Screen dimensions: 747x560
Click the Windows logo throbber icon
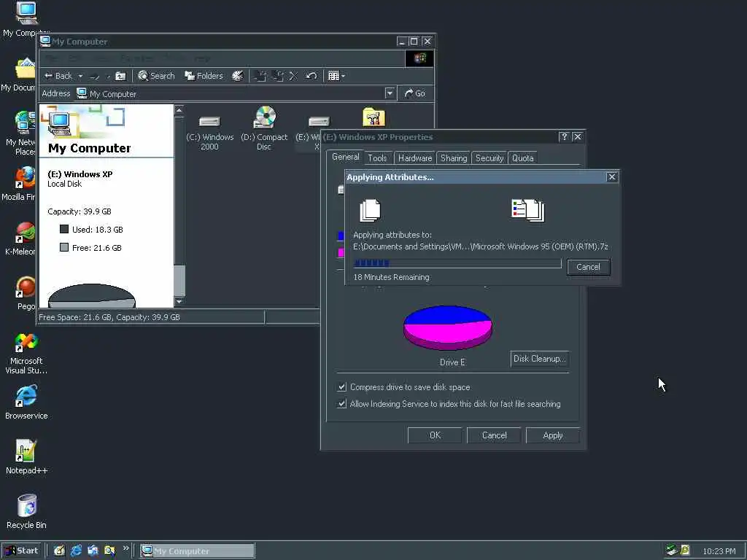point(419,58)
